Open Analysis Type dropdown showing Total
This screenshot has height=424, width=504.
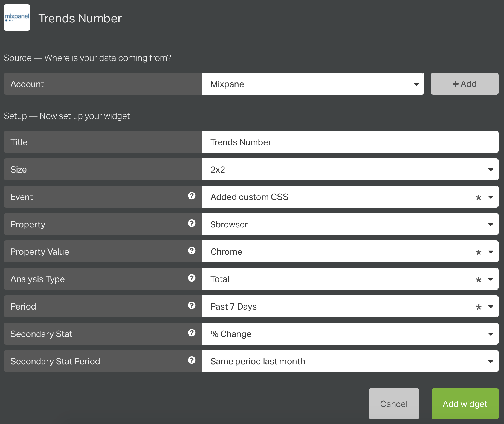[x=350, y=279]
